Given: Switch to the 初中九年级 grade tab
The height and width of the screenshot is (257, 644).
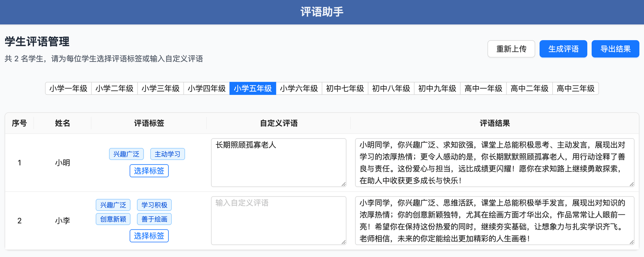Looking at the screenshot, I should tap(437, 88).
